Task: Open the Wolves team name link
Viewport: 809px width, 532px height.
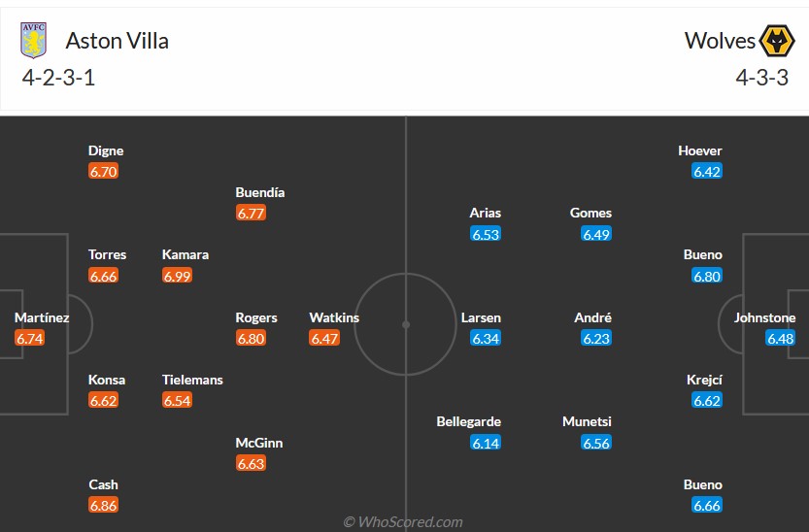Action: click(720, 41)
